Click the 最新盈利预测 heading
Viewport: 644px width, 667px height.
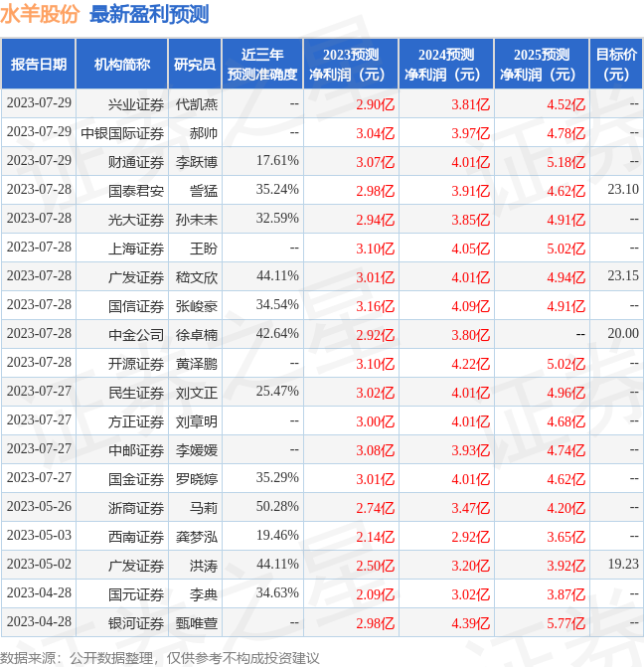[149, 14]
